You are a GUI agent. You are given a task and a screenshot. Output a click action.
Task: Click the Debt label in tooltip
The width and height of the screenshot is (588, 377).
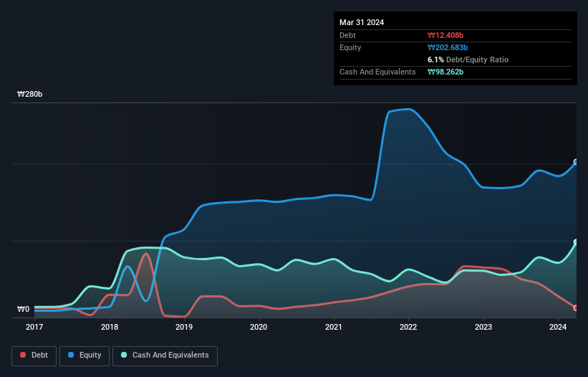[x=347, y=35]
